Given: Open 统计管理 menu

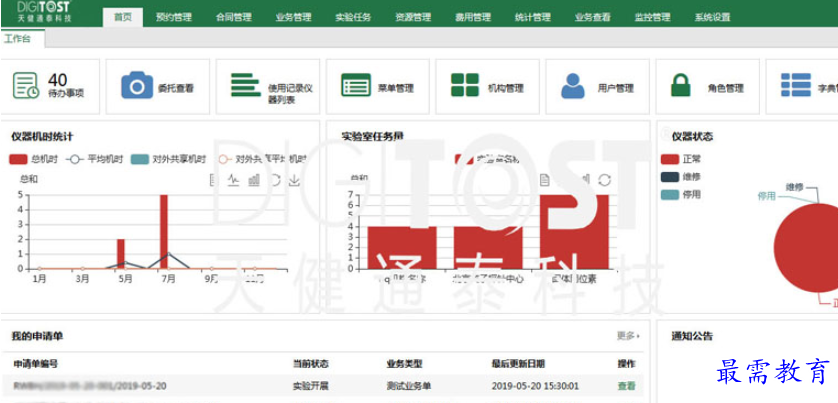Looking at the screenshot, I should click(533, 17).
